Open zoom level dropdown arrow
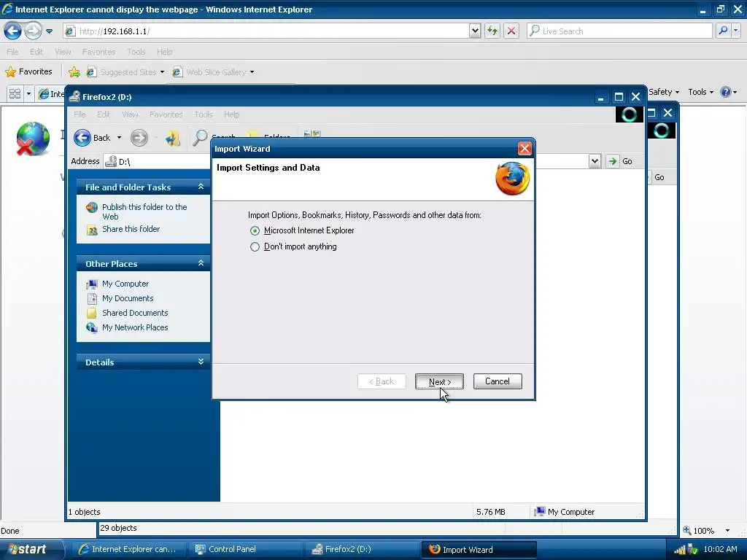Viewport: 747px width, 560px height. pyautogui.click(x=727, y=531)
